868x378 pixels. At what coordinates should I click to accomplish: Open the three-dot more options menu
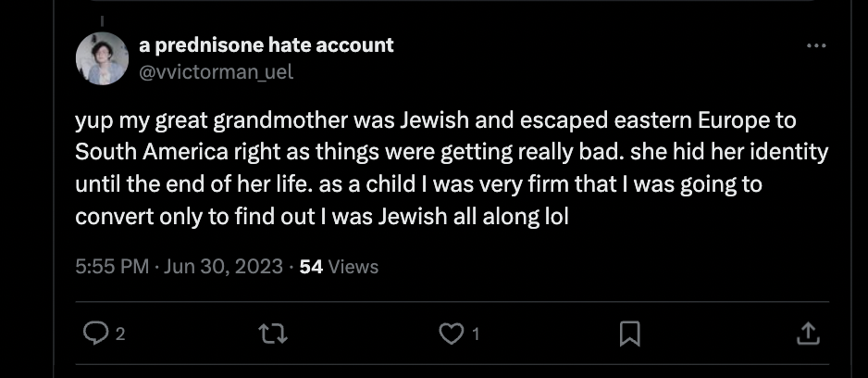tap(816, 45)
